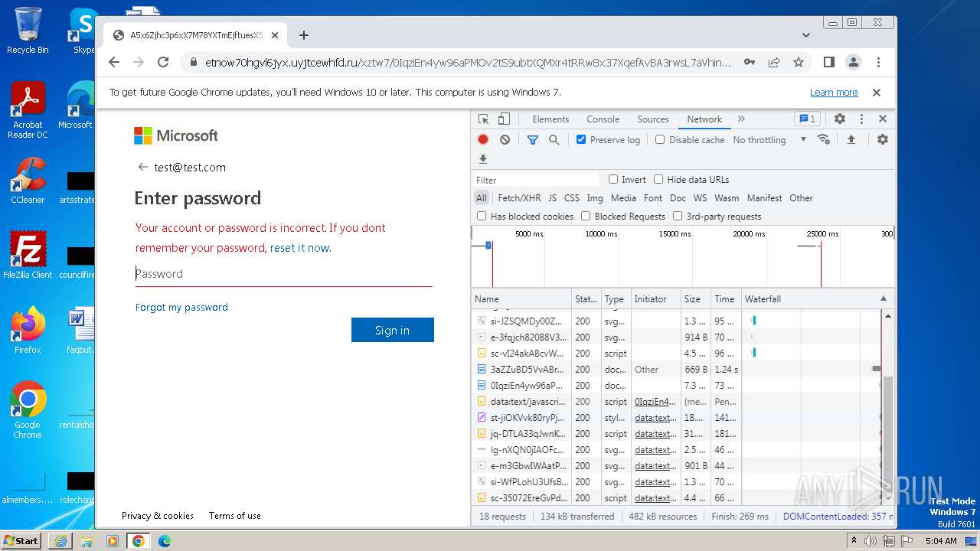Open Network panel settings gear

(883, 139)
